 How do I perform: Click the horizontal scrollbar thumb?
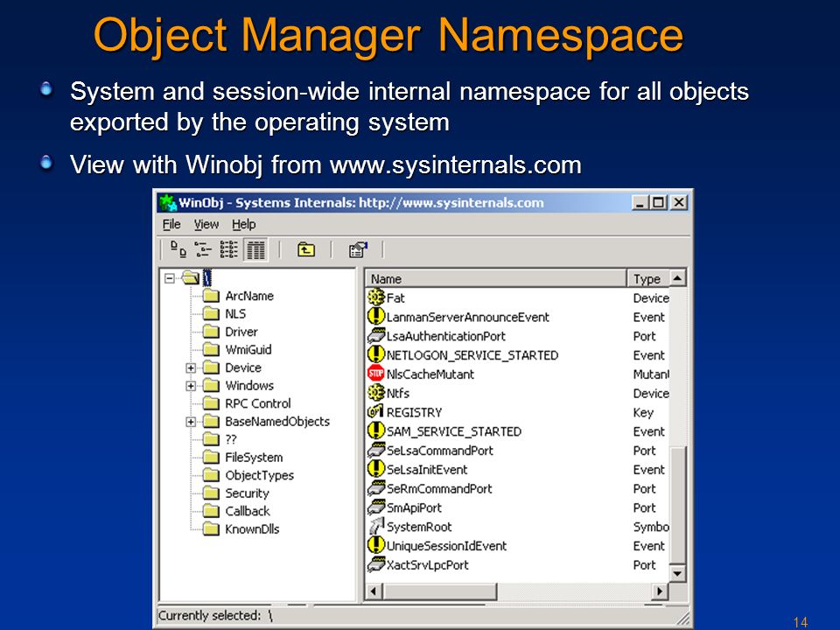coord(439,591)
